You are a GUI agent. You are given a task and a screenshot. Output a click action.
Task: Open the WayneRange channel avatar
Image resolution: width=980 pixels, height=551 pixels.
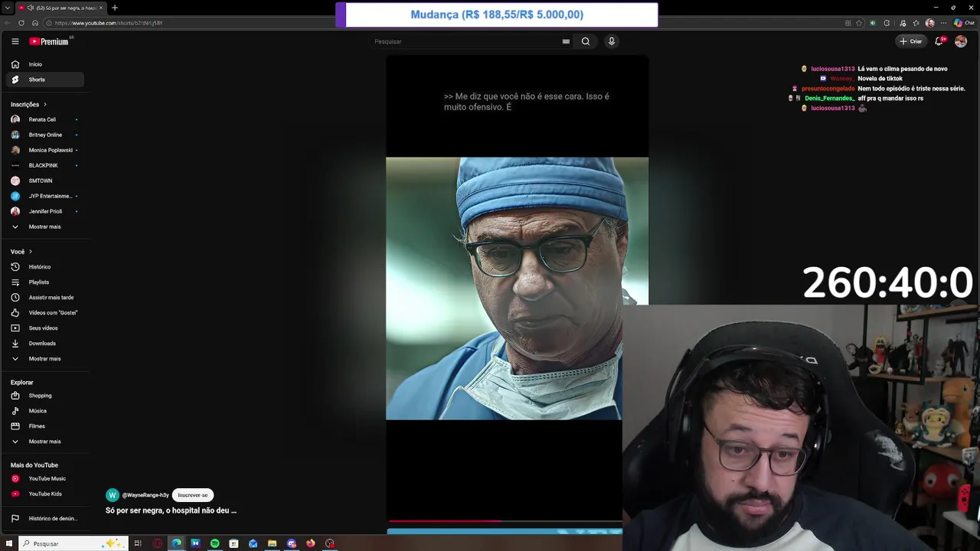113,495
